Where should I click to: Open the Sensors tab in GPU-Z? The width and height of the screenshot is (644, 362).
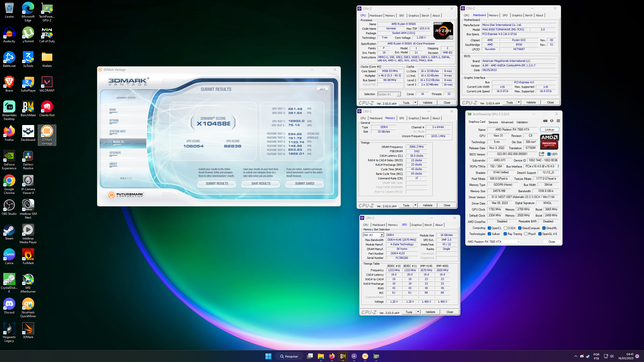click(x=493, y=122)
